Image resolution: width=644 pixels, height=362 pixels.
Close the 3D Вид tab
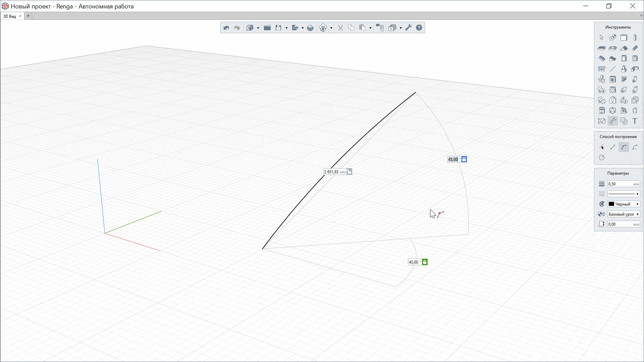[20, 16]
